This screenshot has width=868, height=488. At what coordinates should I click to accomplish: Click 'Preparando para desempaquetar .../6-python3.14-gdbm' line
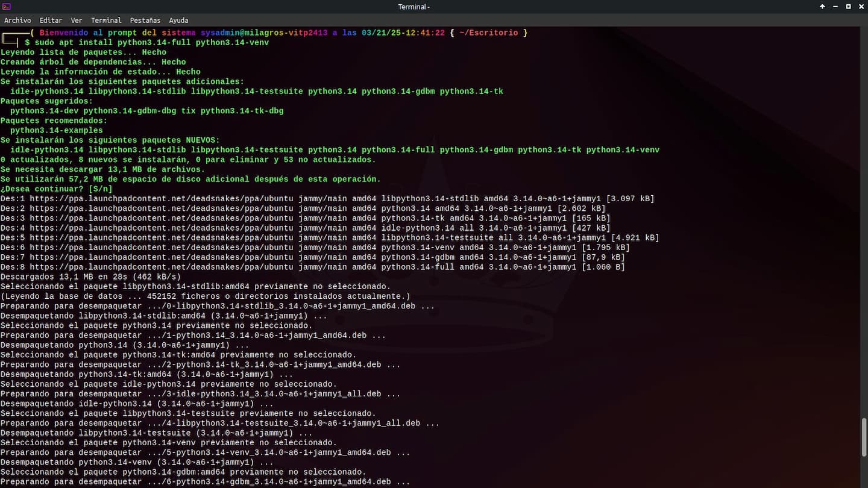205,481
